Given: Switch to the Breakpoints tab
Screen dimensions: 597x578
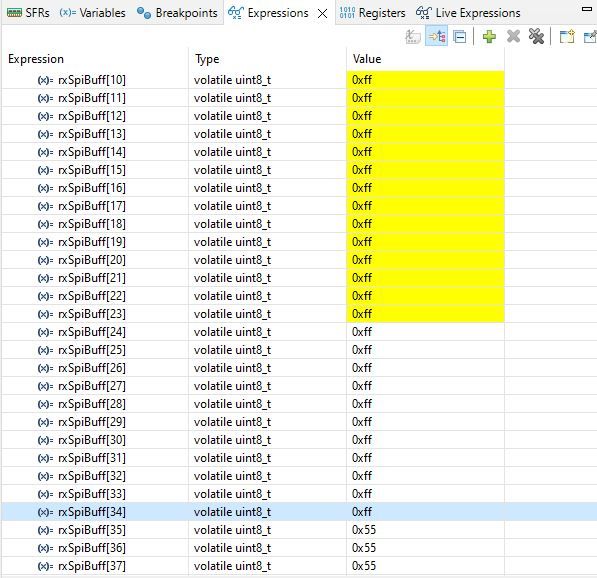Looking at the screenshot, I should point(177,13).
